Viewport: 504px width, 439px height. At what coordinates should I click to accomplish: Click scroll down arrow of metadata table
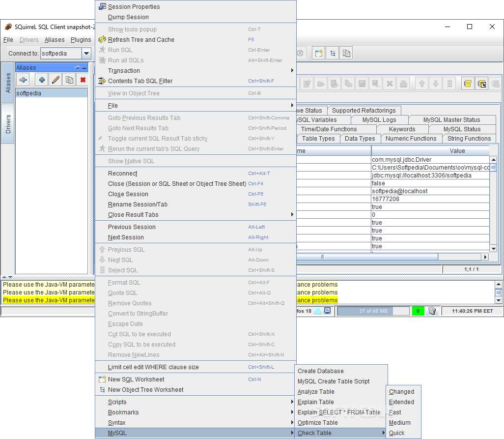coord(494,249)
